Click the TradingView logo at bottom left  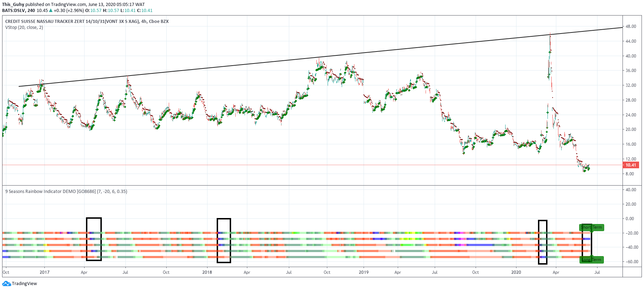19,283
